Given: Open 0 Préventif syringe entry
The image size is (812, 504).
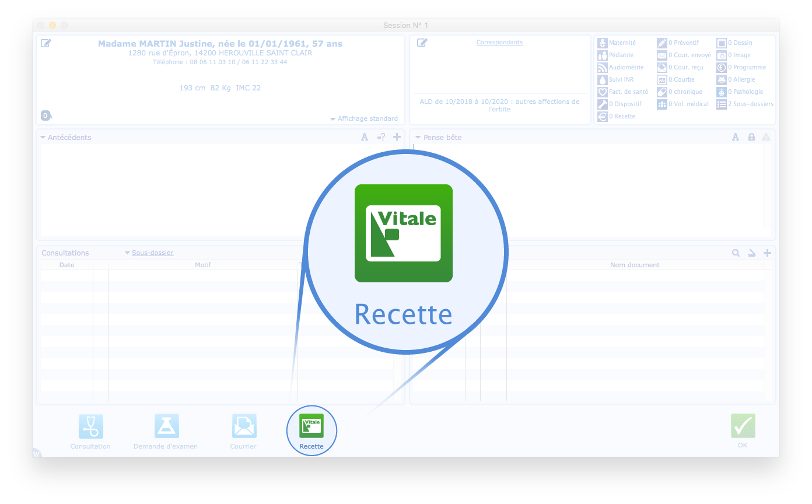Looking at the screenshot, I should (678, 43).
